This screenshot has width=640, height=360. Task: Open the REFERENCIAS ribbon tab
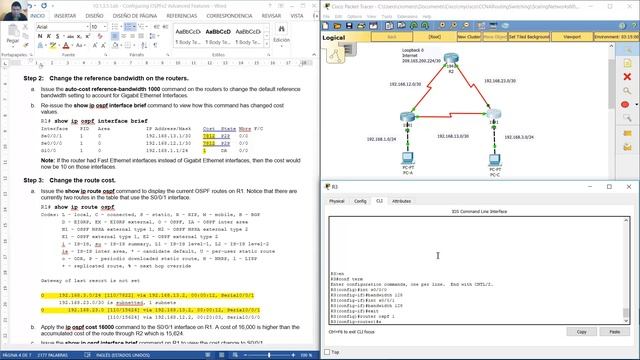click(182, 16)
